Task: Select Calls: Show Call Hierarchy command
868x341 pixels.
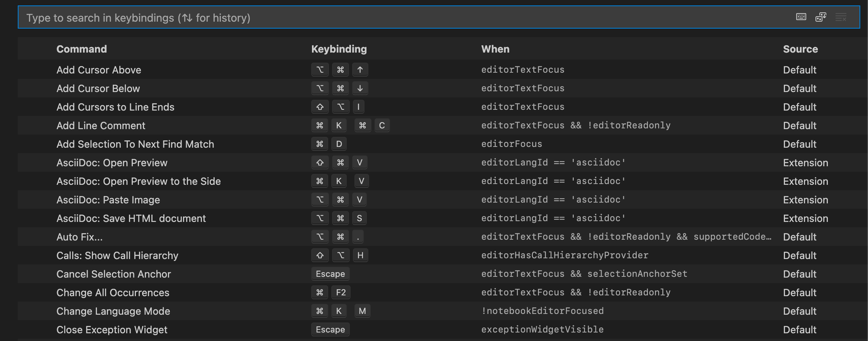Action: pyautogui.click(x=117, y=256)
